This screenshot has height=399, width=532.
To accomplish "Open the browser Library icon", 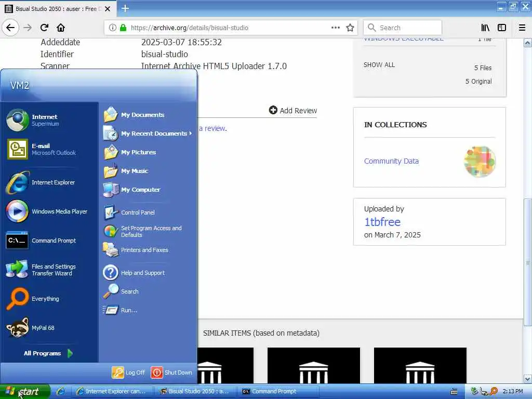I will point(485,28).
